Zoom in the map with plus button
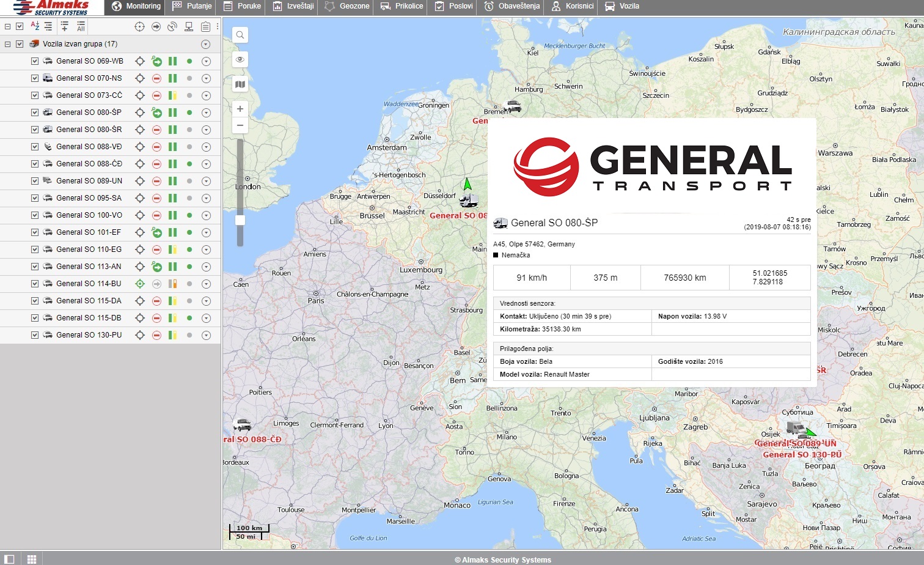924x565 pixels. pos(240,109)
